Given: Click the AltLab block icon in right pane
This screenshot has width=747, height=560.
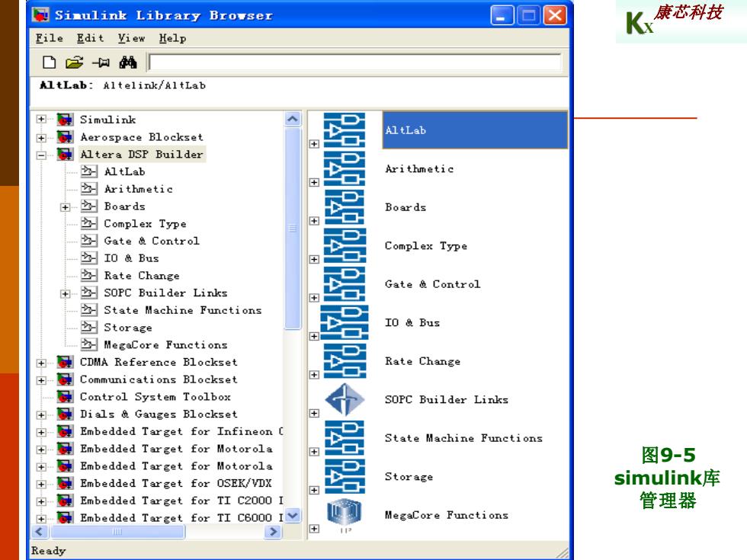Looking at the screenshot, I should (345, 130).
